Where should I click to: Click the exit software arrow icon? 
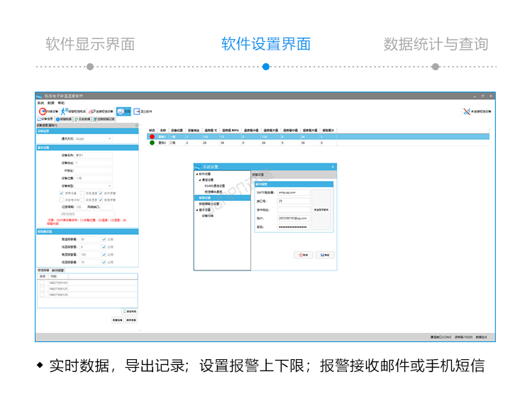pyautogui.click(x=138, y=111)
